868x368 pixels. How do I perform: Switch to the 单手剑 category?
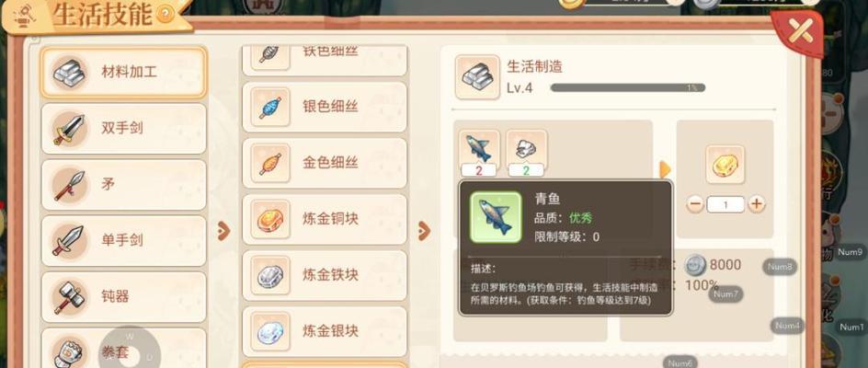[x=124, y=240]
